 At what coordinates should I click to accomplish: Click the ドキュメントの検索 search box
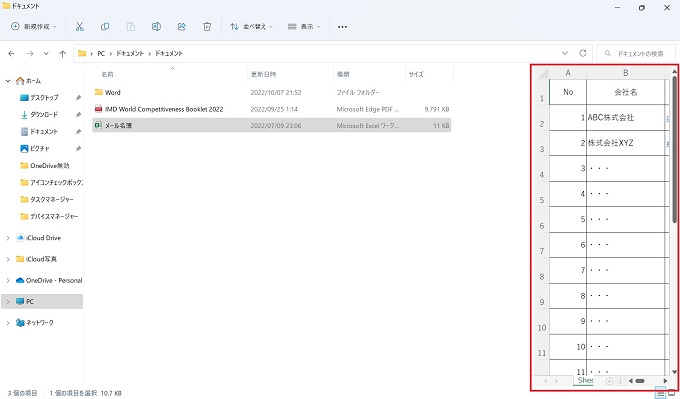[636, 53]
